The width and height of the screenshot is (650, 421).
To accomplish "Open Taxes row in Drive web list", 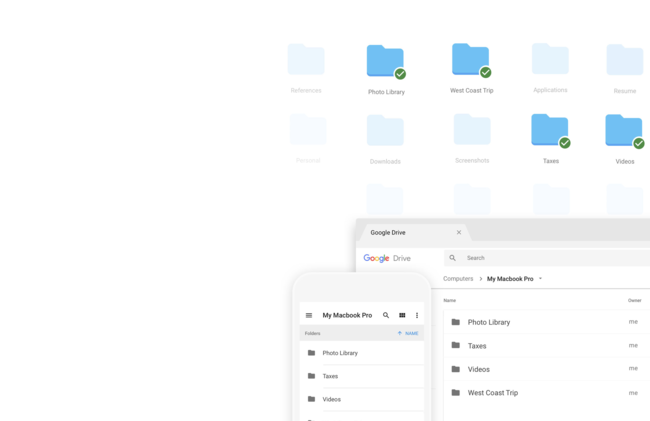I will [547, 346].
